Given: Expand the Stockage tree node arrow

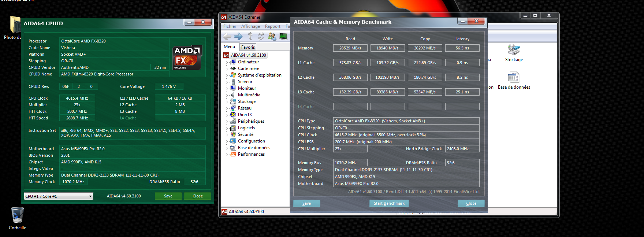Looking at the screenshot, I should [227, 102].
